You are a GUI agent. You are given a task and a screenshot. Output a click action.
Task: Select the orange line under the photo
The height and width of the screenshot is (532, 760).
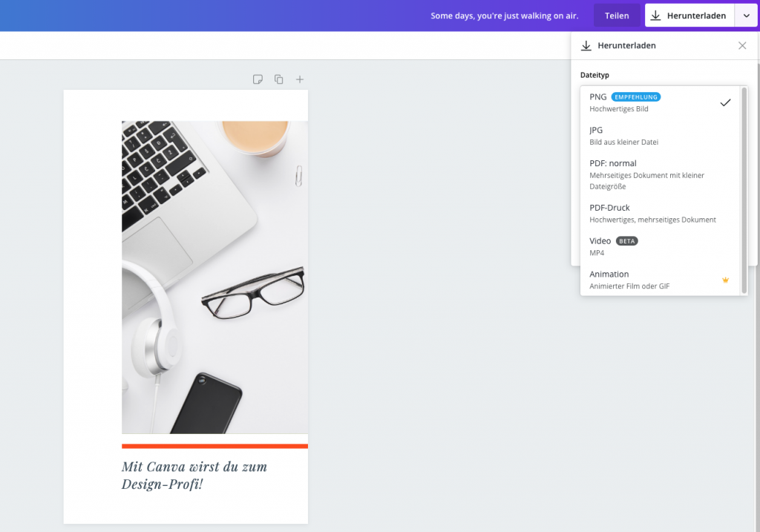214,446
